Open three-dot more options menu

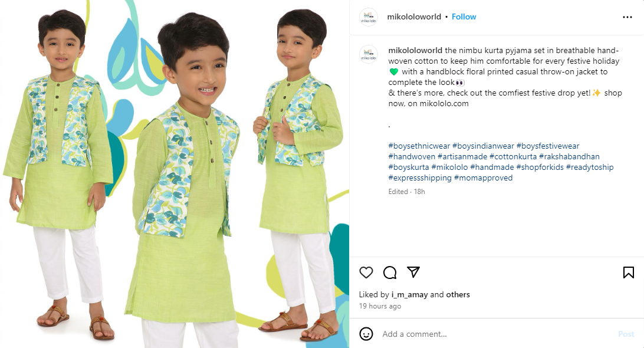tap(627, 17)
